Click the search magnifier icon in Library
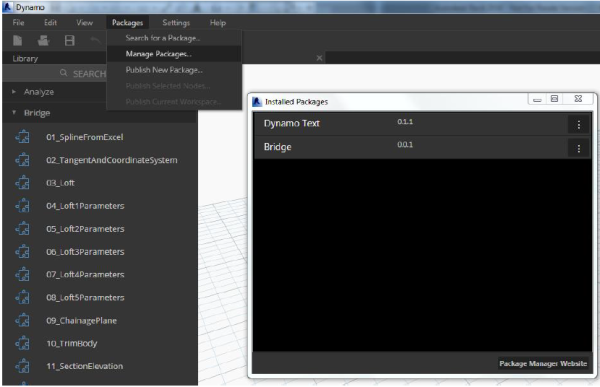This screenshot has height=387, width=600. (64, 73)
